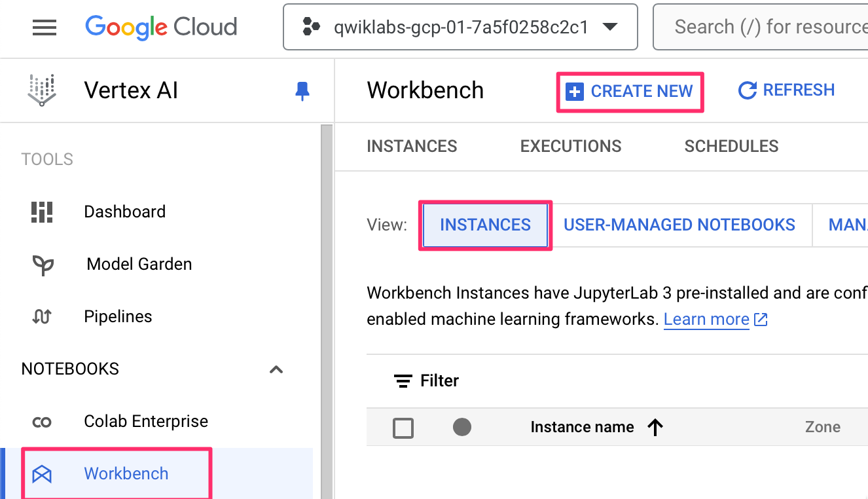This screenshot has width=868, height=499.
Task: Select USER-MANAGED NOTEBOOKS view
Action: coord(679,225)
